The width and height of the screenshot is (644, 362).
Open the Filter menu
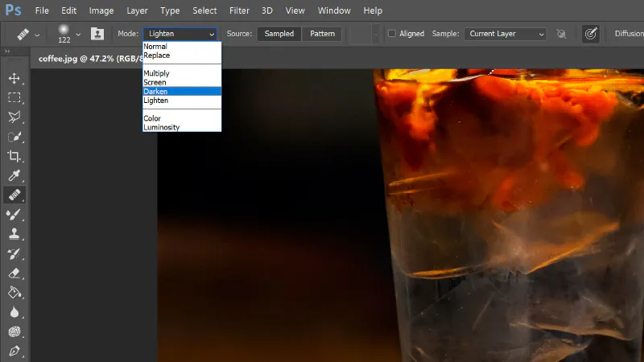point(239,10)
